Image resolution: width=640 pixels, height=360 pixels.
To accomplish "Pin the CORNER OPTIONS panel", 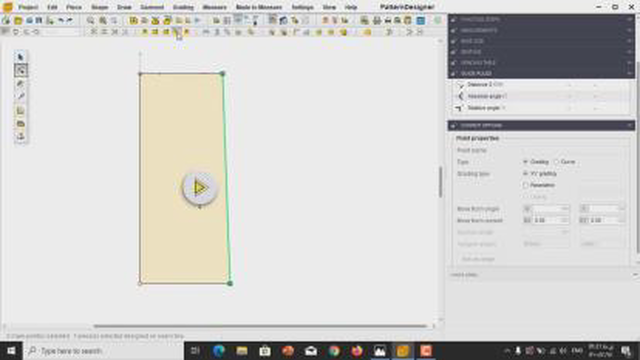I will click(453, 125).
